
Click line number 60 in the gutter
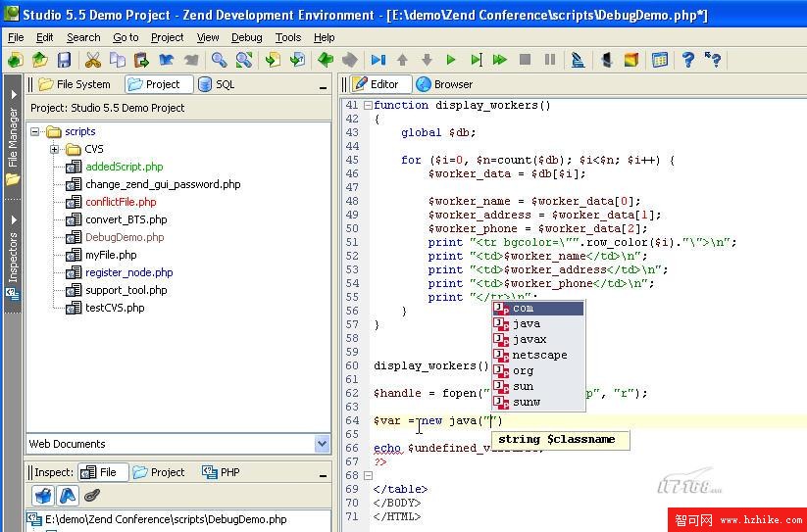tap(352, 365)
